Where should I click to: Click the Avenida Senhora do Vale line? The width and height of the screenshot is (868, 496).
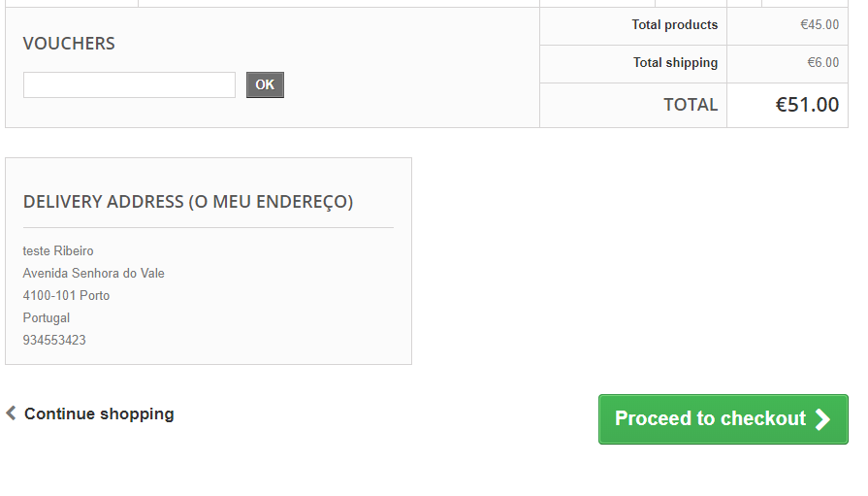94,274
